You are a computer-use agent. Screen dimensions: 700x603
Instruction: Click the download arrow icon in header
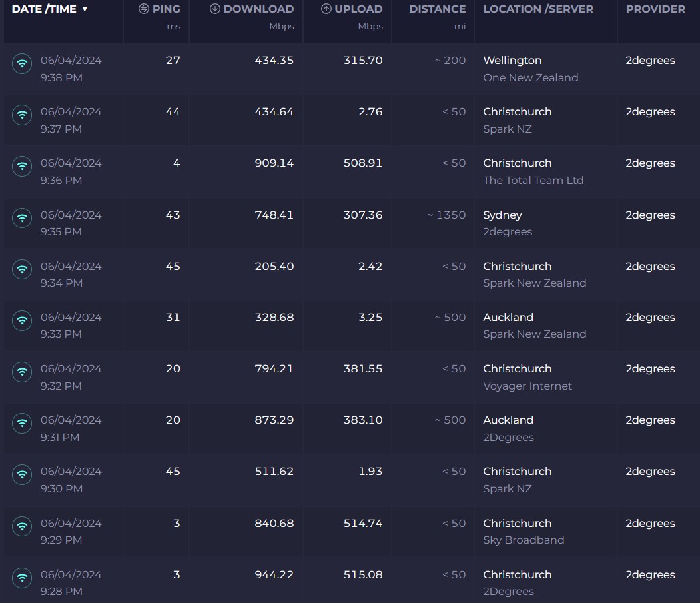pyautogui.click(x=215, y=9)
